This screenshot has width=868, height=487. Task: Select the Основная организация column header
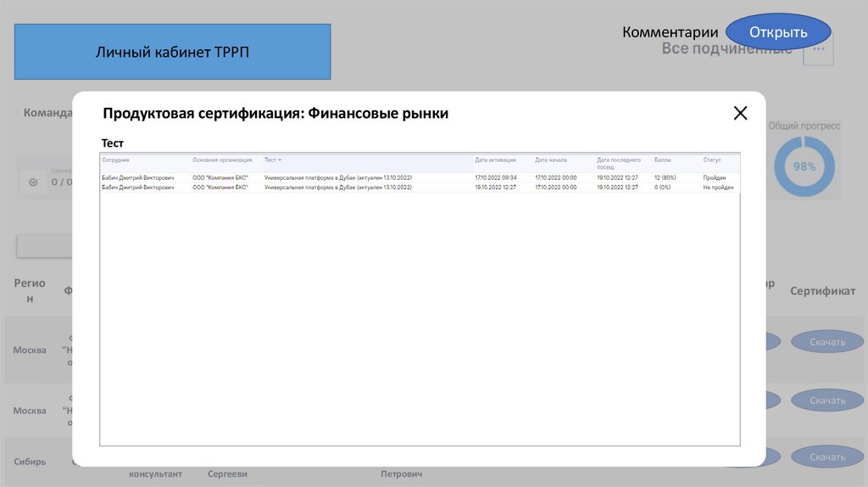(222, 160)
